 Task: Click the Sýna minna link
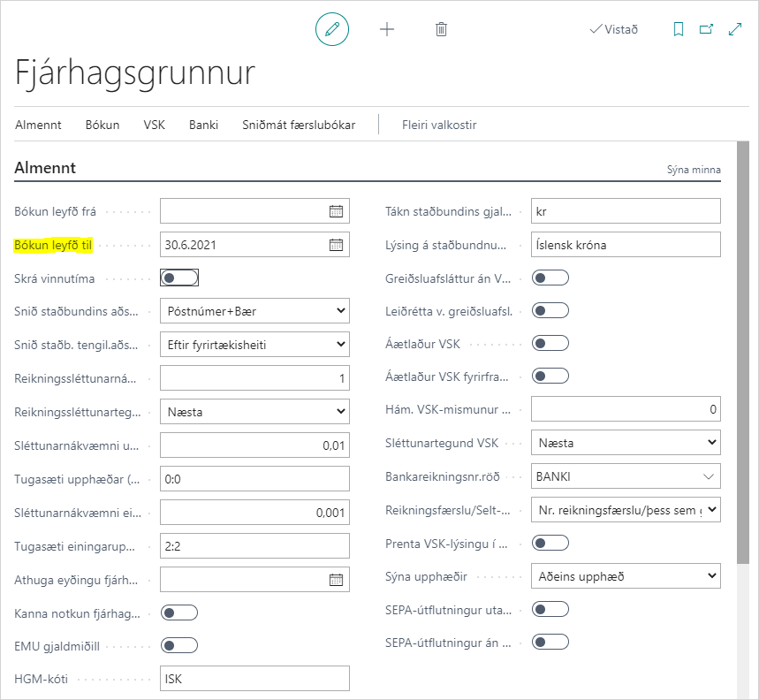pyautogui.click(x=694, y=170)
